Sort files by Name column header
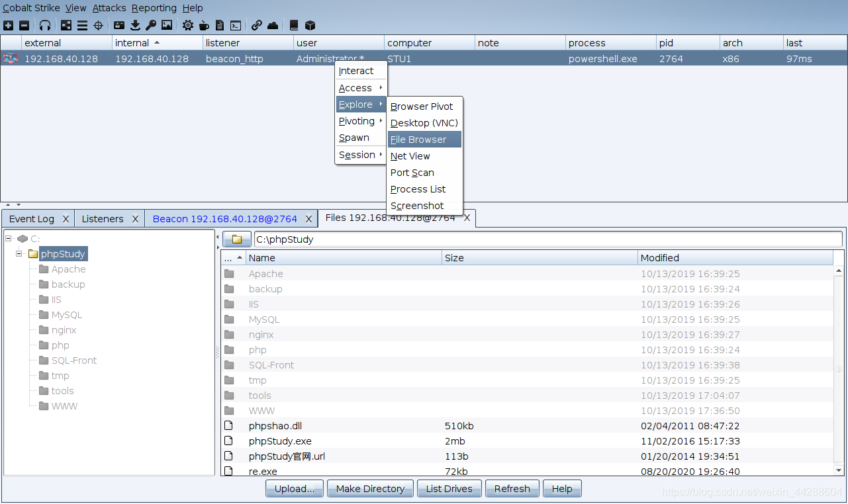Screen dimensions: 848x504 [344, 258]
